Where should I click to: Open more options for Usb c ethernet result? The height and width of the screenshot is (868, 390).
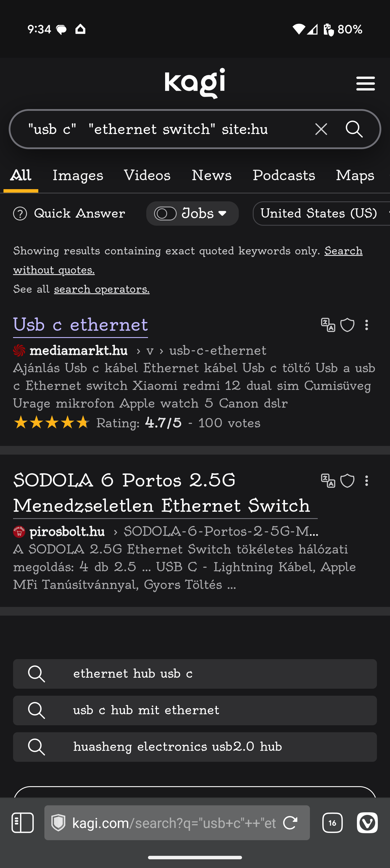pos(366,325)
